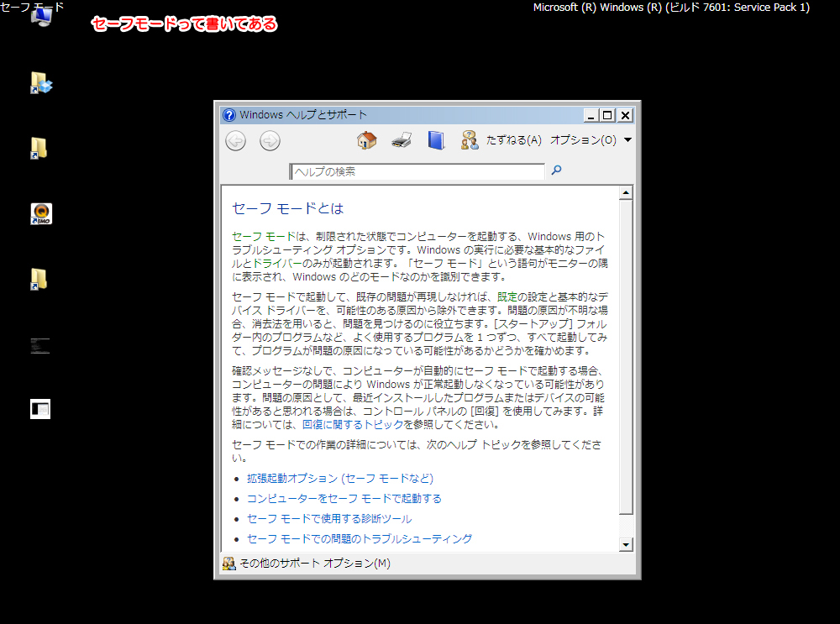Viewport: 840px width, 624px height.
Task: Open 拡張起動オプション (セーフ モードなど) link
Action: [x=340, y=479]
